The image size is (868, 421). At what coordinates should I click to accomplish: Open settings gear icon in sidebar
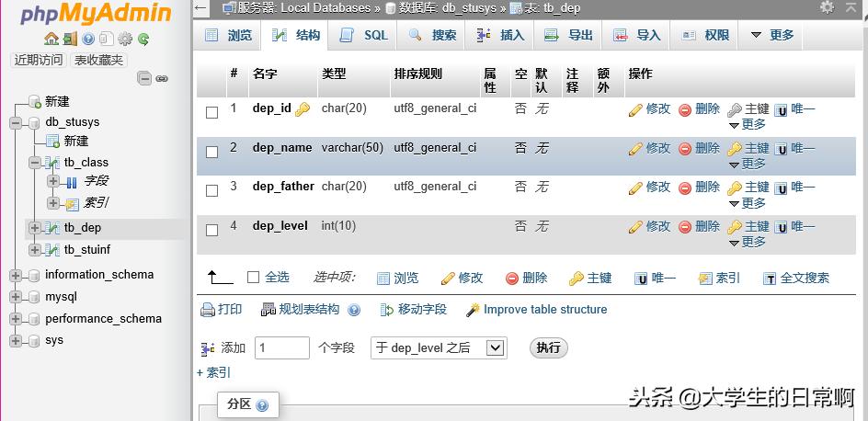[125, 39]
